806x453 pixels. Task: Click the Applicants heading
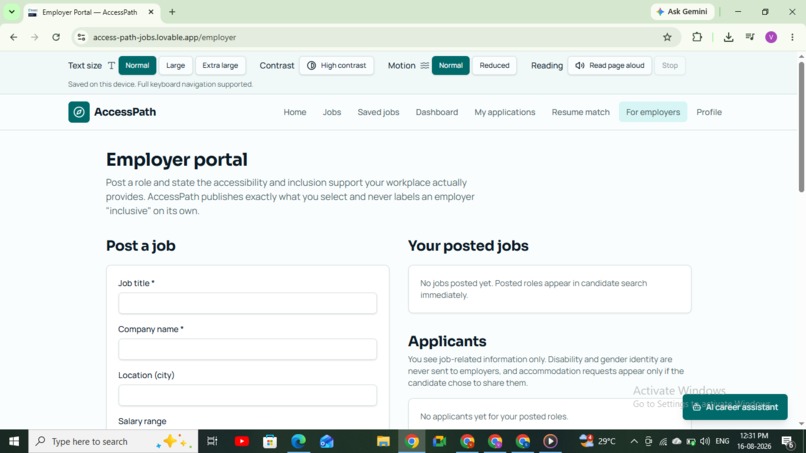447,341
